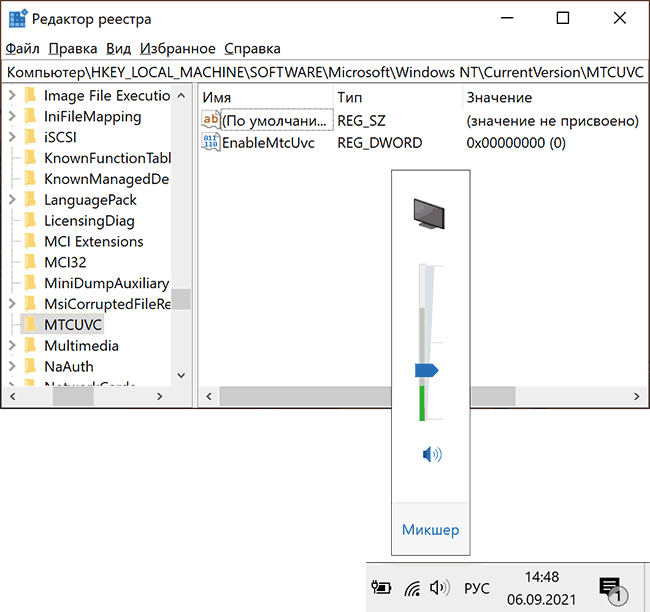Open the Микшер volume mixer link
The image size is (650, 612).
point(430,529)
